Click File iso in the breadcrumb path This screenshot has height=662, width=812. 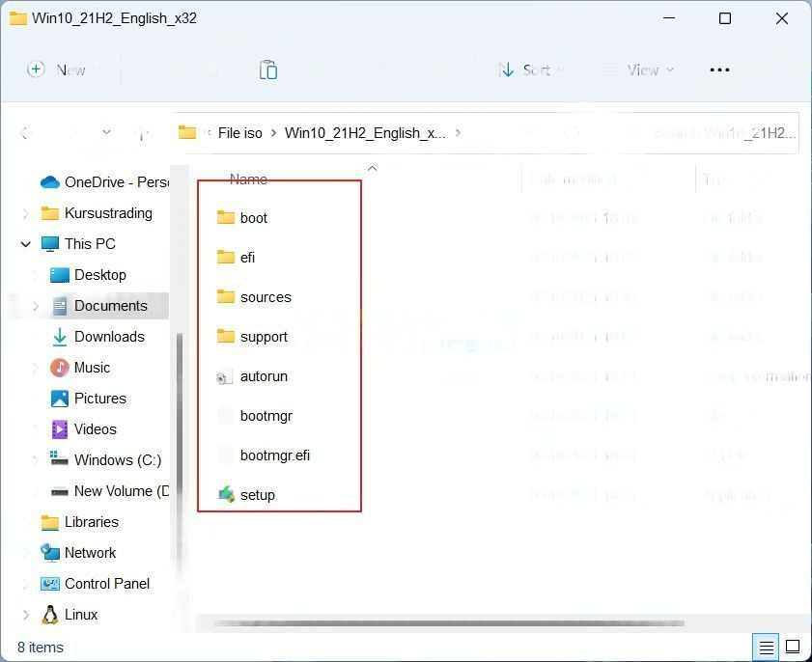click(239, 133)
